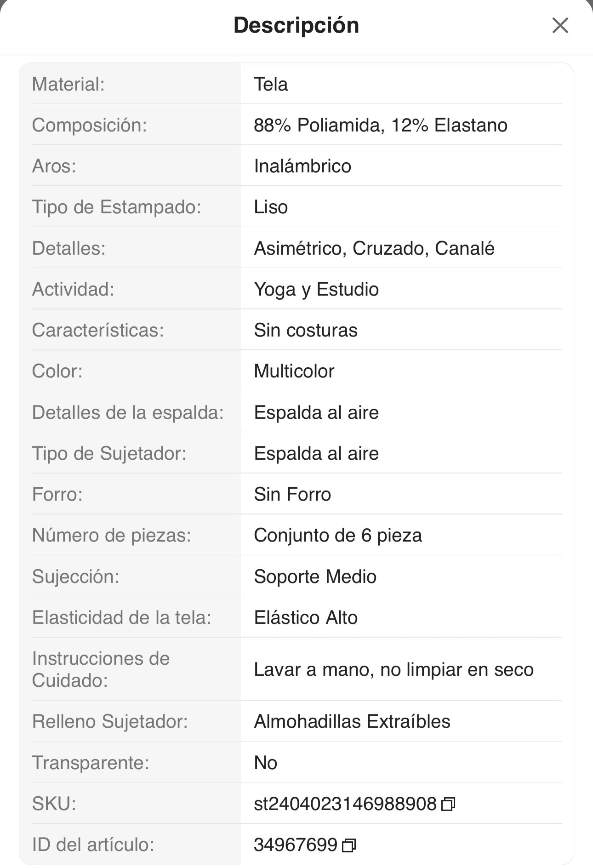Viewport: 593px width, 868px height.
Task: Click the composition value 88% Poliamida, 12% Elastano
Action: 380,125
